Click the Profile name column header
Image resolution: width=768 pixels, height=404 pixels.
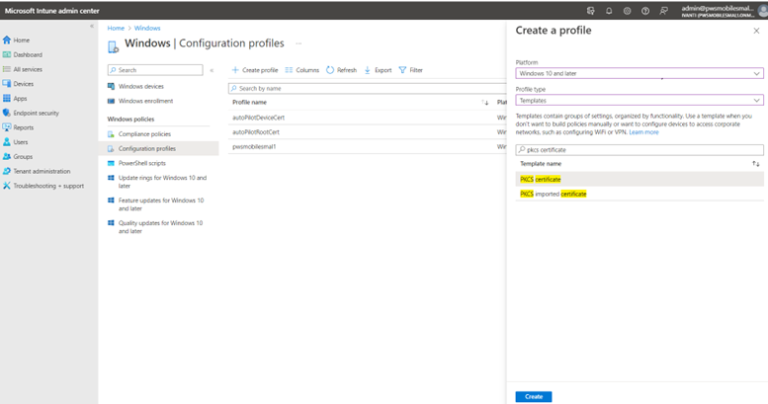point(249,102)
